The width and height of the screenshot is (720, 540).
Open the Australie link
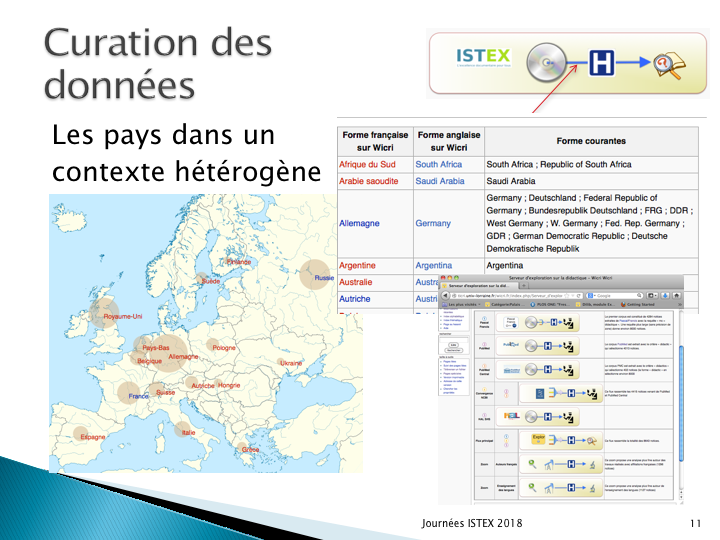[x=356, y=282]
